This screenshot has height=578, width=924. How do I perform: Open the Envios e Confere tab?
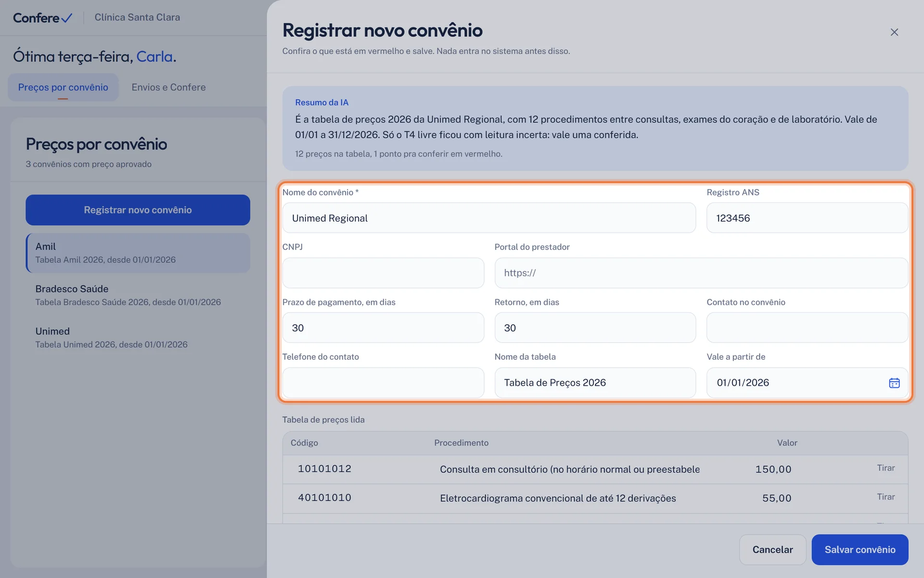coord(168,87)
